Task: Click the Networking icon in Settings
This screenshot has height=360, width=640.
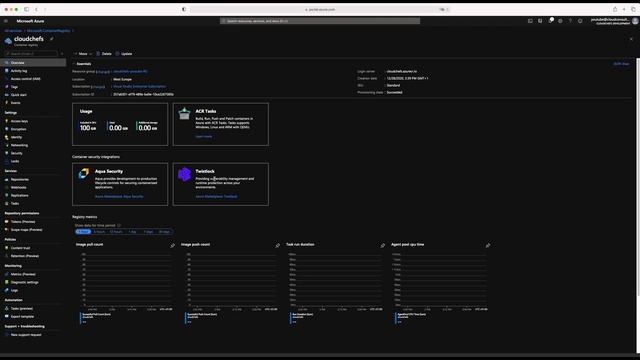Action: click(x=7, y=145)
